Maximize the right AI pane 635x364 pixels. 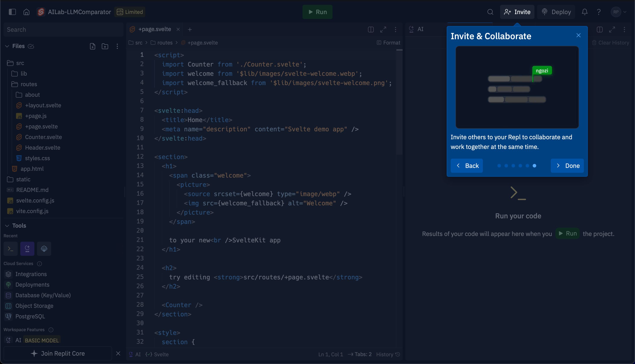(x=612, y=30)
